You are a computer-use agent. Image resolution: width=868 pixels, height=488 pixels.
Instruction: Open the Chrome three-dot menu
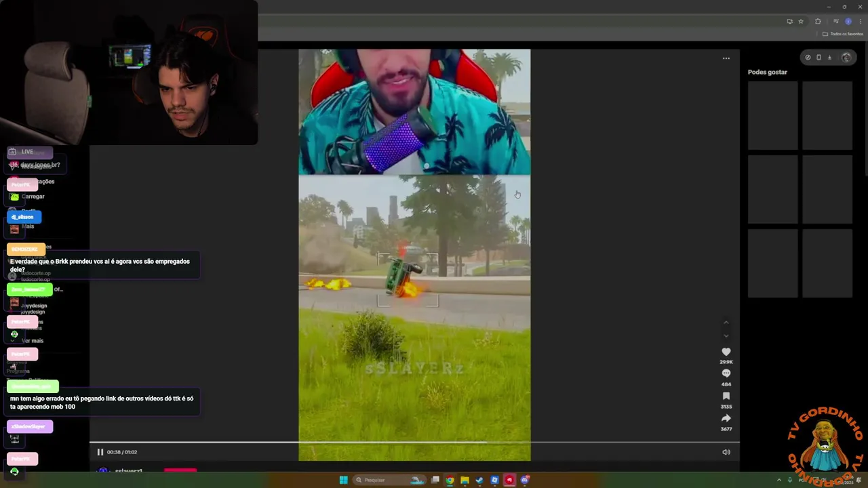click(x=861, y=22)
